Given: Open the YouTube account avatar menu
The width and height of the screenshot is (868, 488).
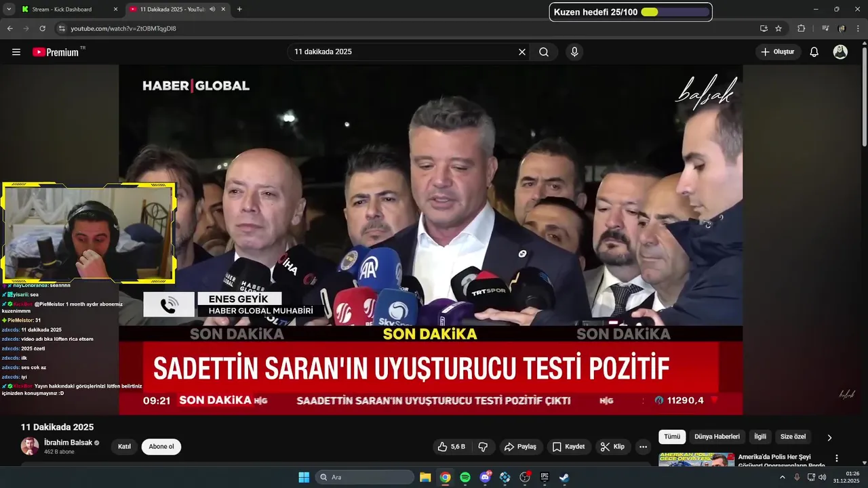Looking at the screenshot, I should coord(840,52).
